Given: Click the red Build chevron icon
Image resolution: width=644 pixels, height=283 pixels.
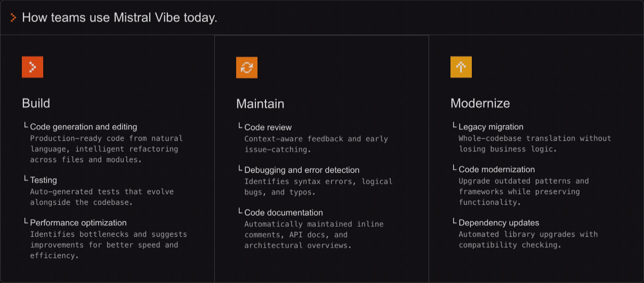Looking at the screenshot, I should (x=33, y=67).
